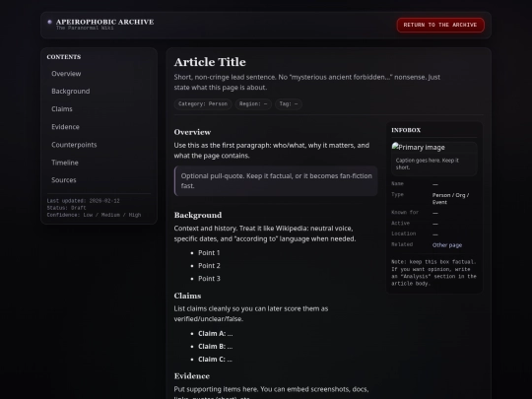Click the purple dot logo in header
Viewport: 532px width, 399px height.
[x=49, y=22]
